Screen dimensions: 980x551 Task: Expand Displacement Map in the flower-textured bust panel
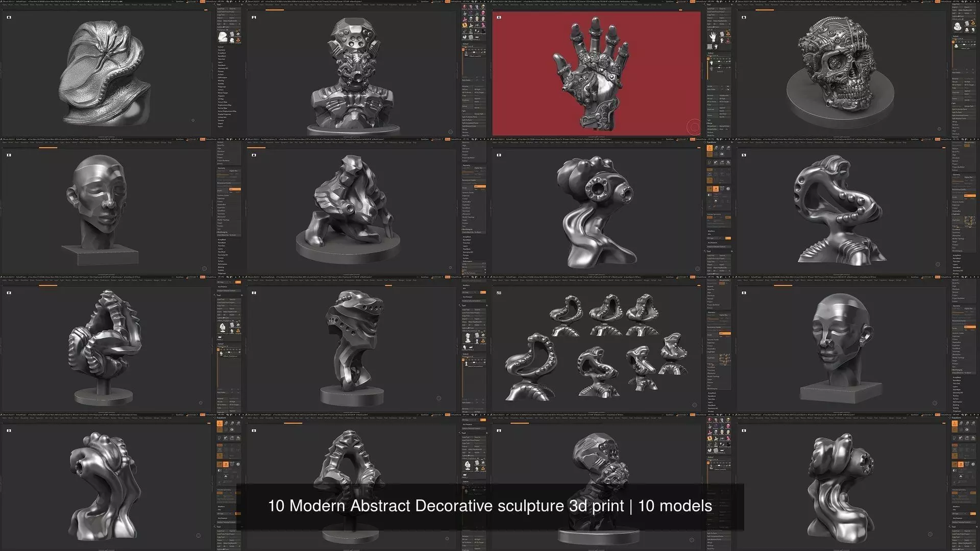point(225,105)
